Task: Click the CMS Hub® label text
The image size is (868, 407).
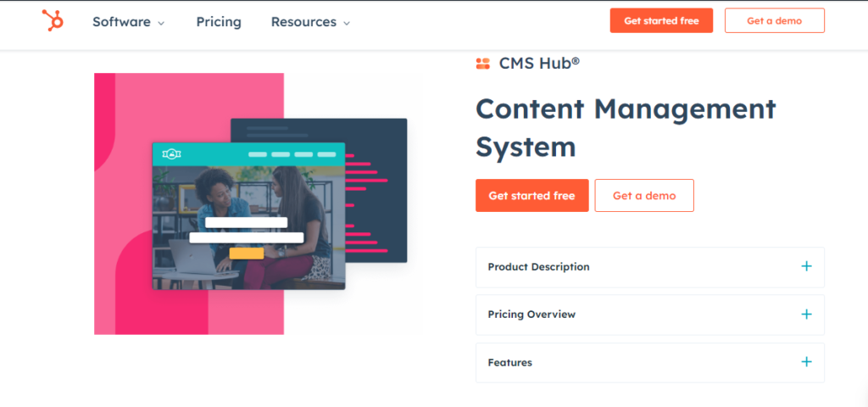Action: point(539,63)
